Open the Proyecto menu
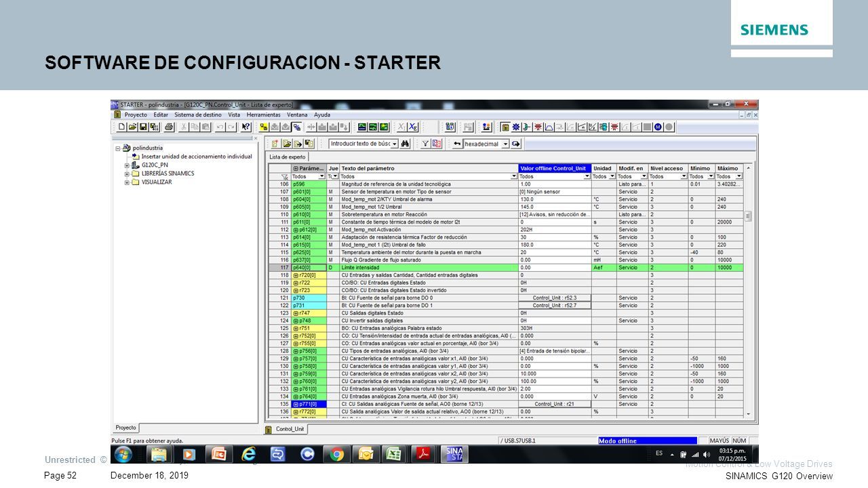Image resolution: width=868 pixels, height=488 pixels. (135, 115)
